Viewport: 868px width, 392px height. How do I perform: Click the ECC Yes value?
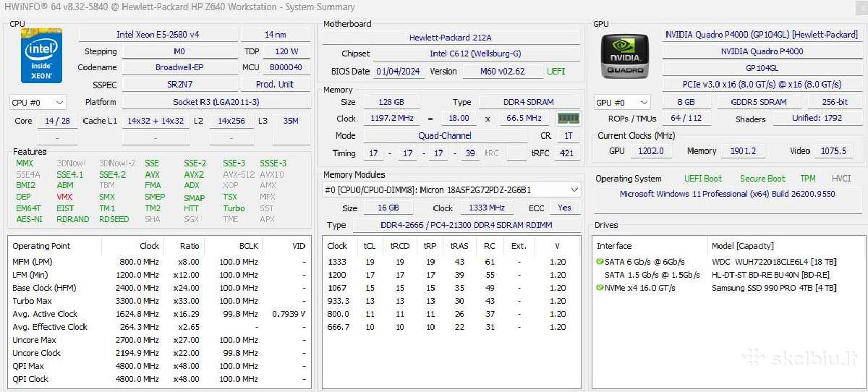click(564, 208)
